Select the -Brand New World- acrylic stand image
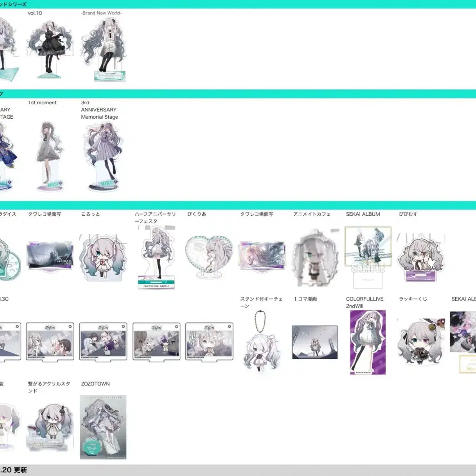Screen dimensions: 476x476 (x=103, y=49)
